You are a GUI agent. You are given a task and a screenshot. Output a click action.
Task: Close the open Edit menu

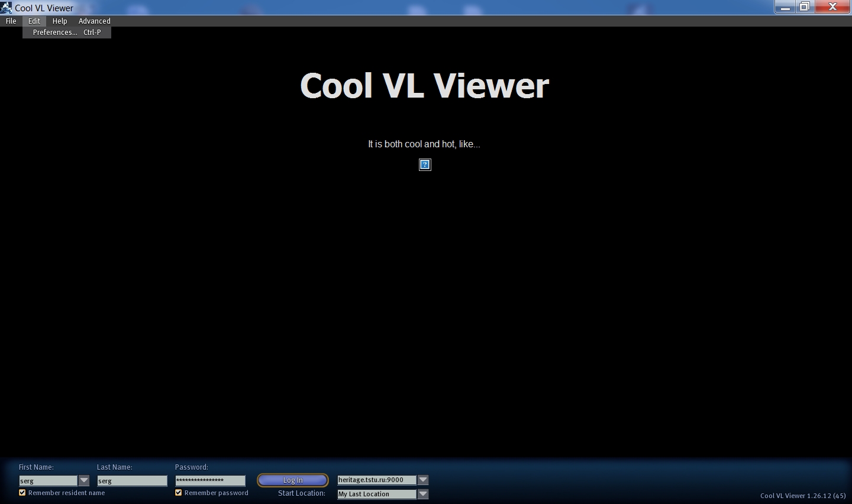pyautogui.click(x=34, y=21)
